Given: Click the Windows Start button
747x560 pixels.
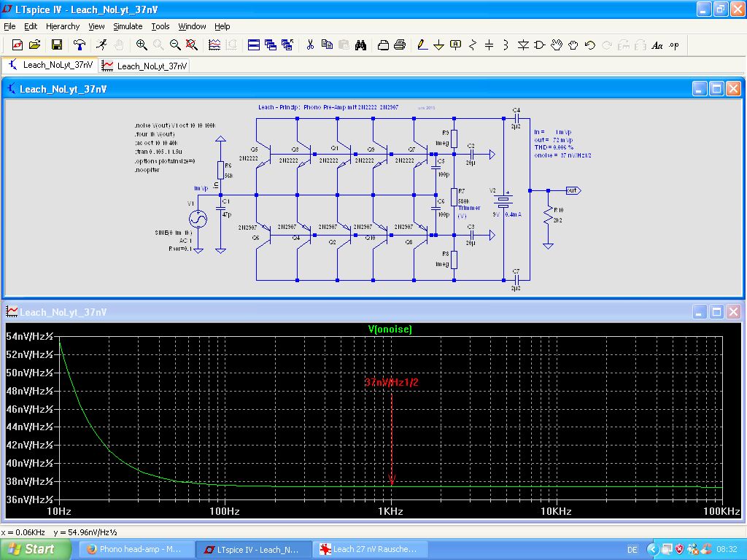Looking at the screenshot, I should coord(31,549).
